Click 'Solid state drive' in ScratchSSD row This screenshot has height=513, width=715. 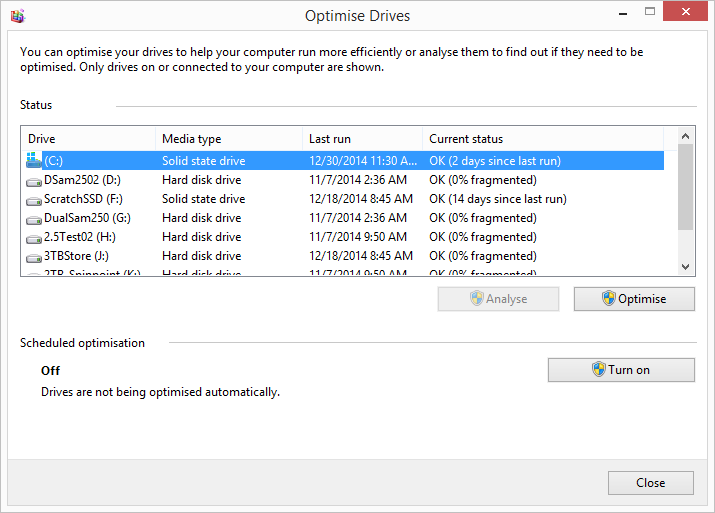[x=203, y=199]
